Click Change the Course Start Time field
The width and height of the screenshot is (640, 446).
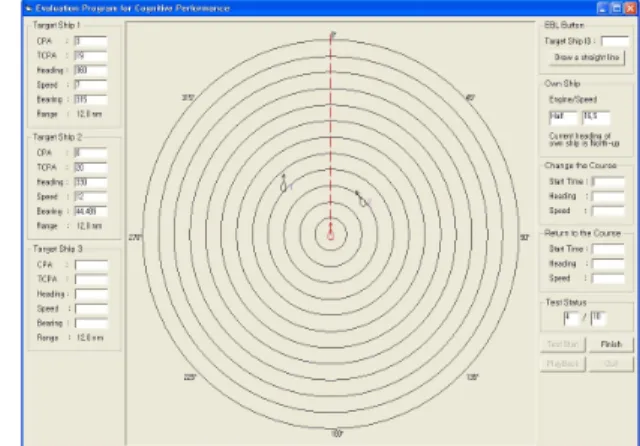tap(608, 182)
